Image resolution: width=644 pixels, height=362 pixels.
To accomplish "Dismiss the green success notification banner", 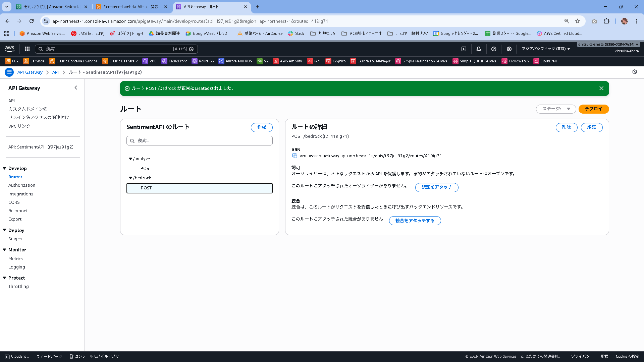I will 601,88.
